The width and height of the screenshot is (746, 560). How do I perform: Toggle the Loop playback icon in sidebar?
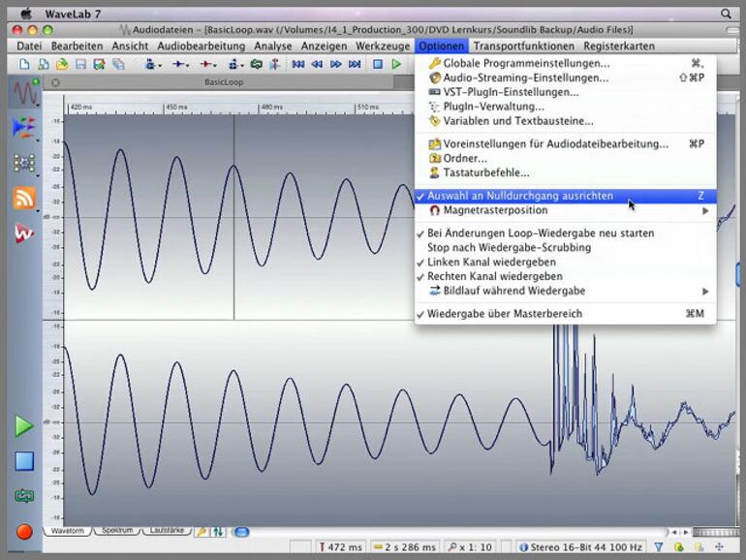click(x=23, y=495)
